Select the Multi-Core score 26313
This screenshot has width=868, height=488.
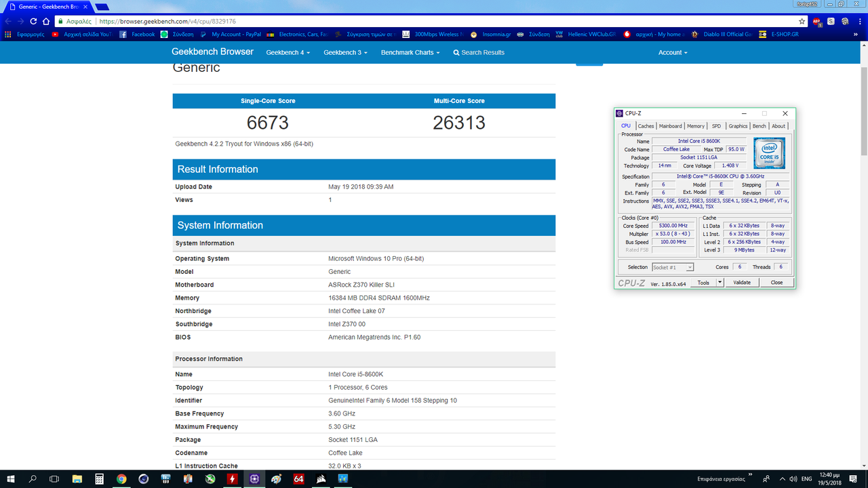(x=459, y=123)
